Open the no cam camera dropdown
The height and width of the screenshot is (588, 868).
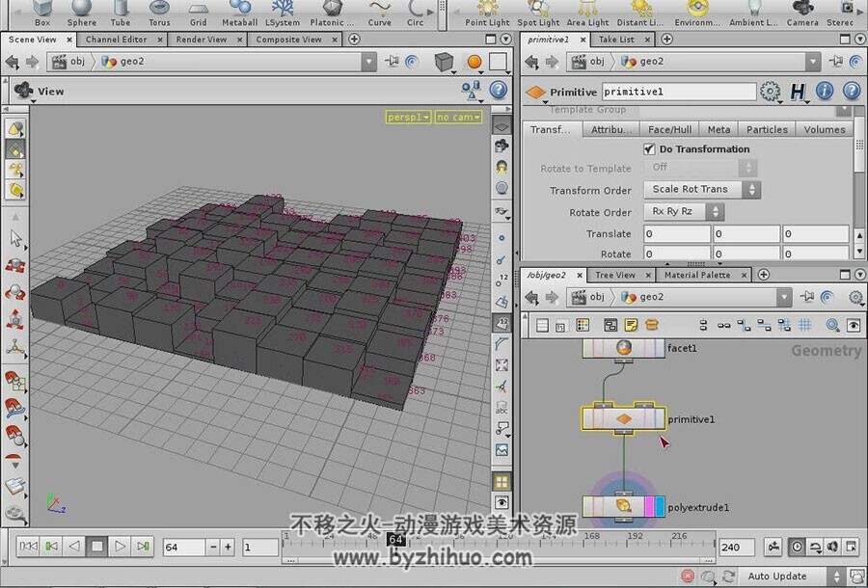pyautogui.click(x=458, y=117)
